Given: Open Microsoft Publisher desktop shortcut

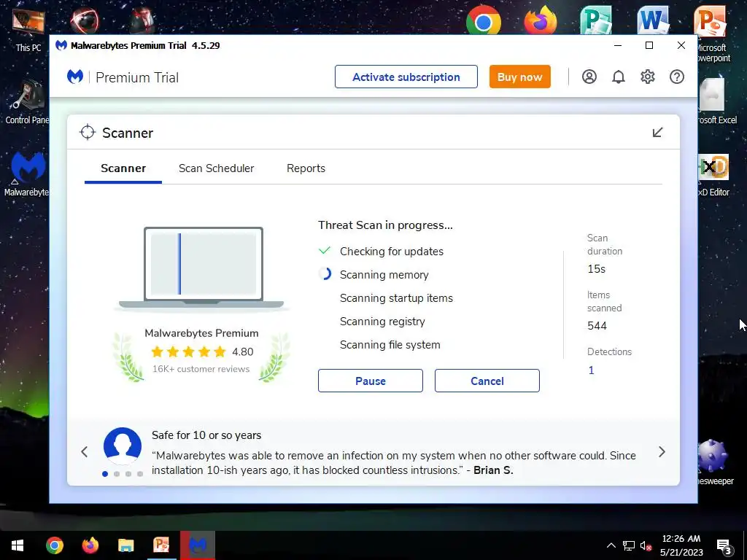Looking at the screenshot, I should 596,21.
